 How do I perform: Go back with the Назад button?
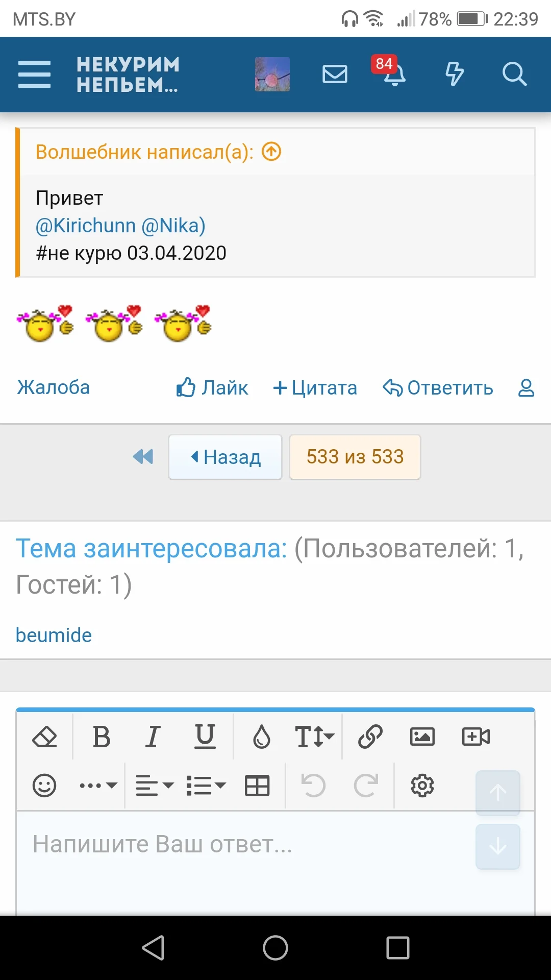224,457
